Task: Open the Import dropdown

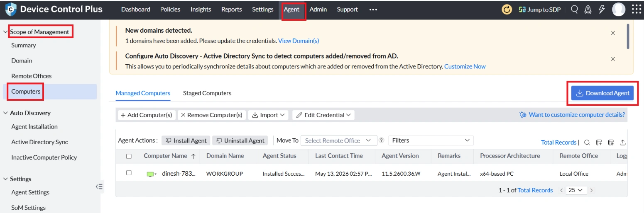Action: [268, 115]
